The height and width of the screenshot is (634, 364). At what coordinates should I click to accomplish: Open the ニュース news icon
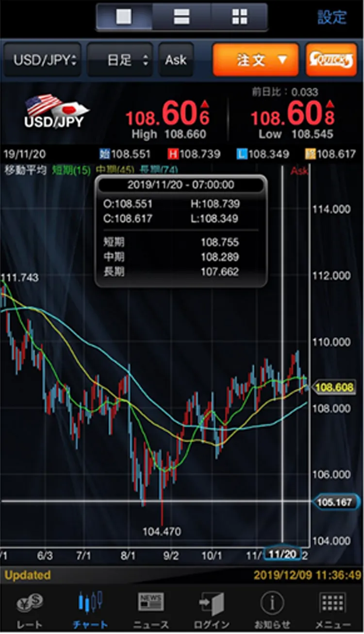151,607
